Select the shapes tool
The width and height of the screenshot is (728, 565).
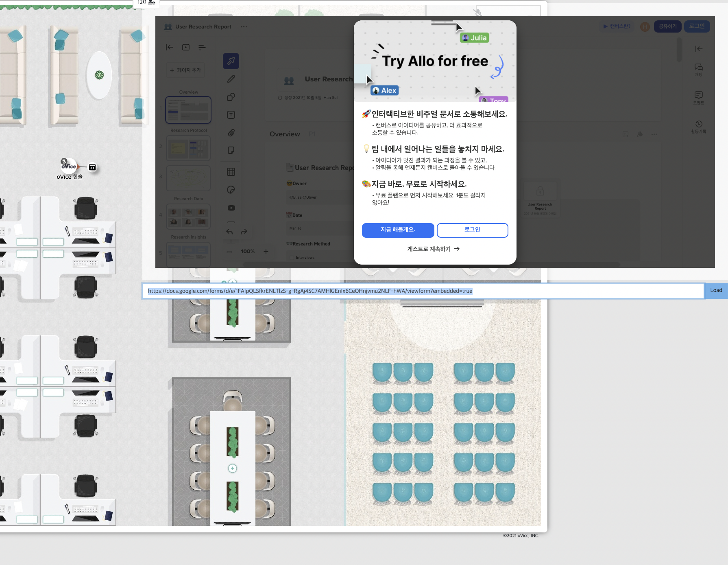tap(231, 97)
